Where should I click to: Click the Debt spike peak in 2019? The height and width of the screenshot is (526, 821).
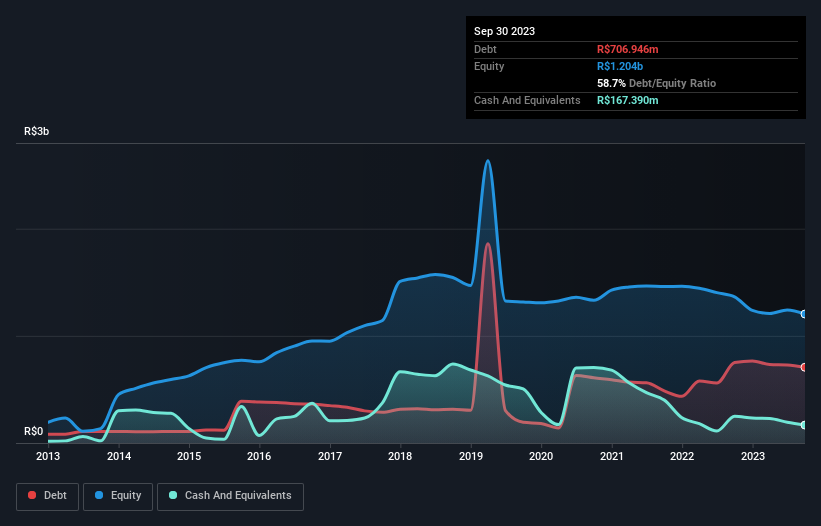[488, 244]
